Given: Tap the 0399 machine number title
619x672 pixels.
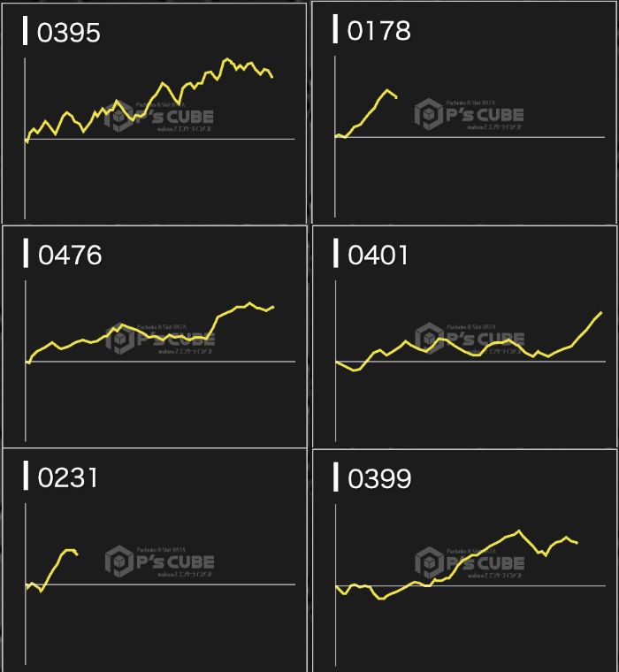Looking at the screenshot, I should pos(379,478).
